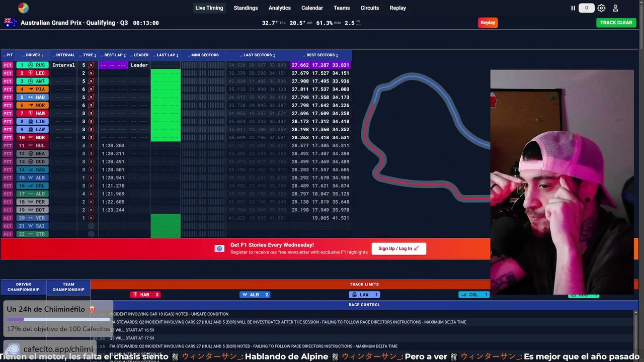Screen dimensions: 644x362
Task: Click Sign Up / Log In button
Action: tap(399, 248)
